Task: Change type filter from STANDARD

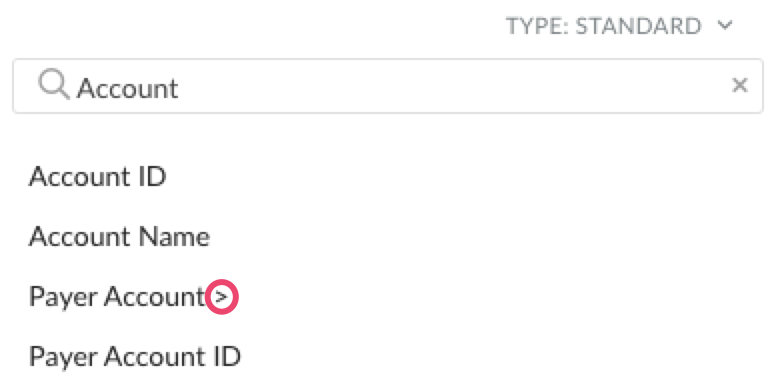Action: [619, 26]
